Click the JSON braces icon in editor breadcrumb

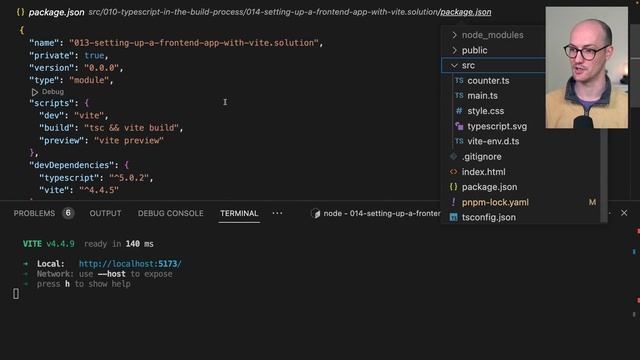[20, 12]
